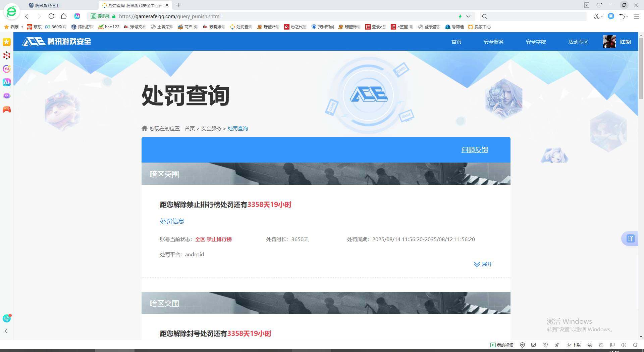Open 活动专区 navigation menu
The image size is (644, 352).
tap(578, 42)
